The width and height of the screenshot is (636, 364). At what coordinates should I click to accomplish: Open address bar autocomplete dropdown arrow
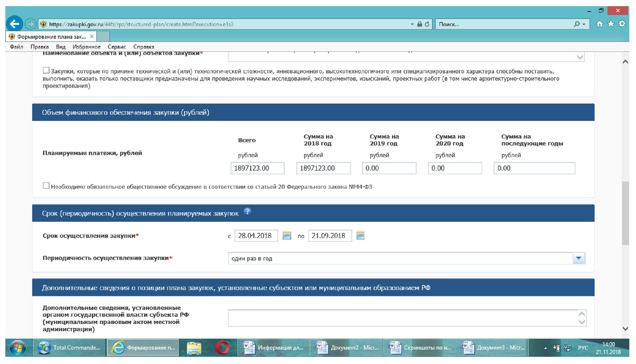(412, 24)
